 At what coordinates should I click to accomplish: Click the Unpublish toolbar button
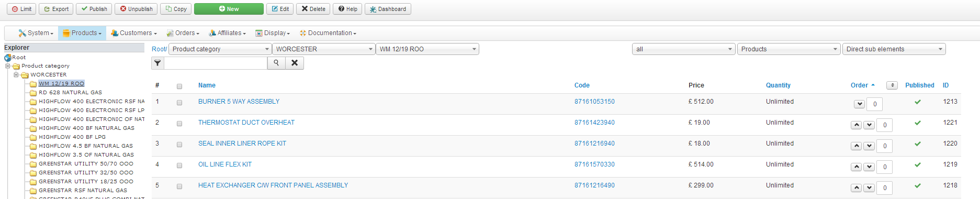pyautogui.click(x=136, y=9)
